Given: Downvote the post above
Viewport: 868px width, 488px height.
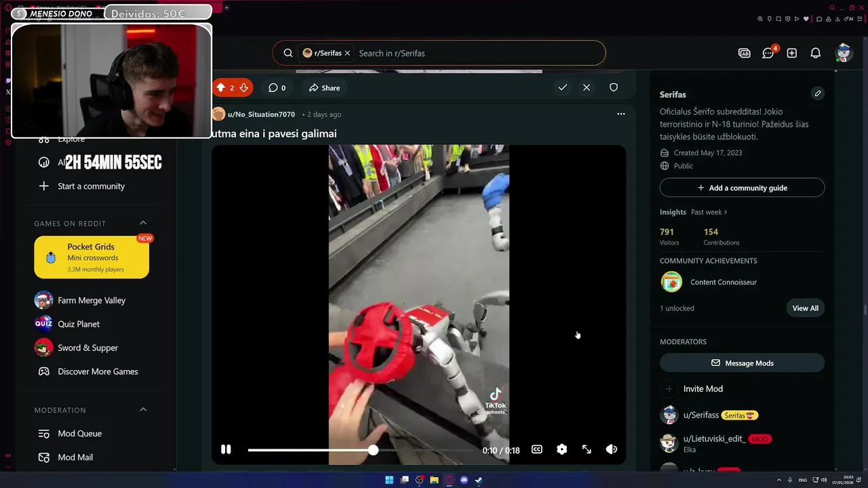Looking at the screenshot, I should 243,87.
